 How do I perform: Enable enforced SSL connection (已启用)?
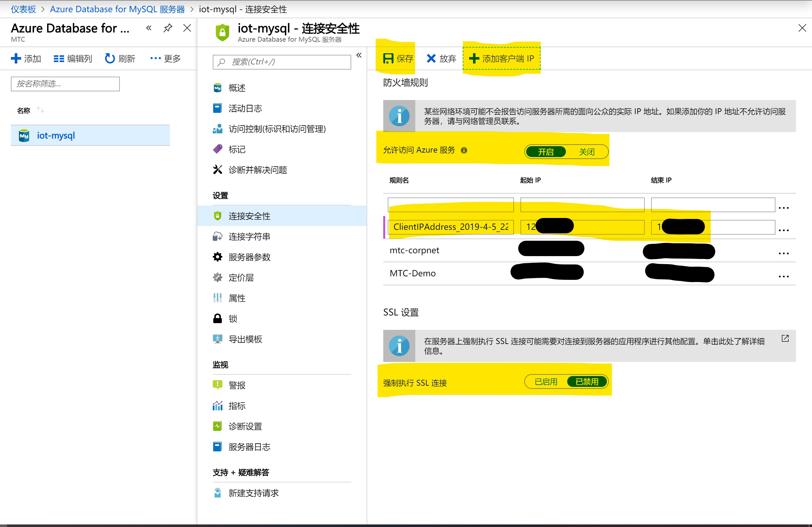pos(545,381)
